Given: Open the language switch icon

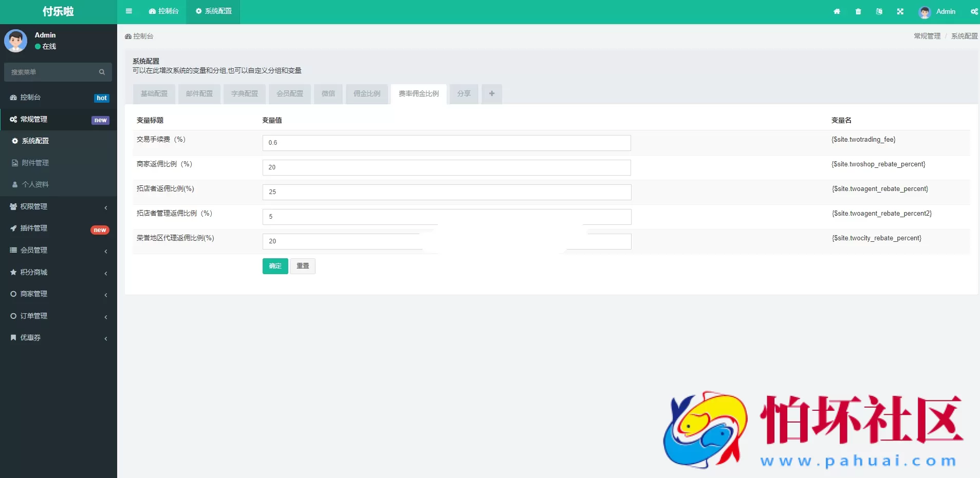Looking at the screenshot, I should tap(879, 11).
